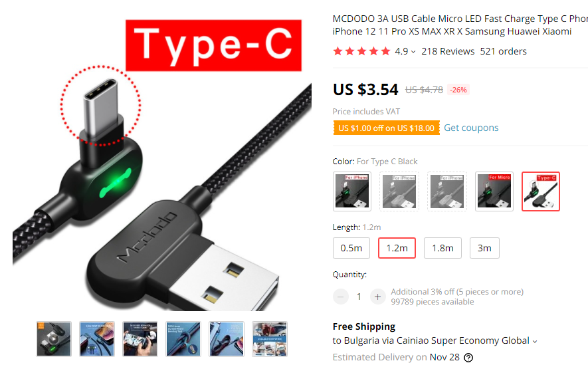The image size is (588, 369).
Task: Select the 0.5m length option
Action: point(351,248)
